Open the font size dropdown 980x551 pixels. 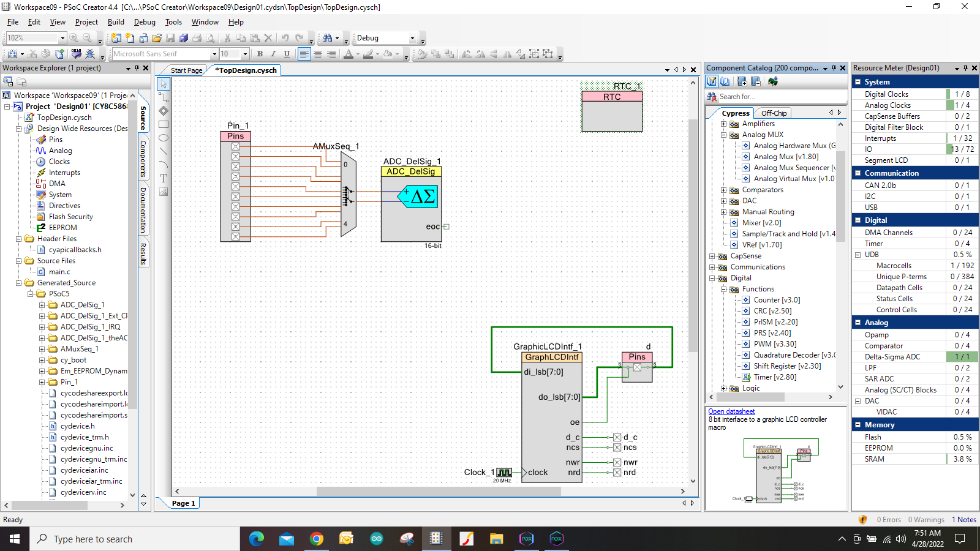click(245, 54)
